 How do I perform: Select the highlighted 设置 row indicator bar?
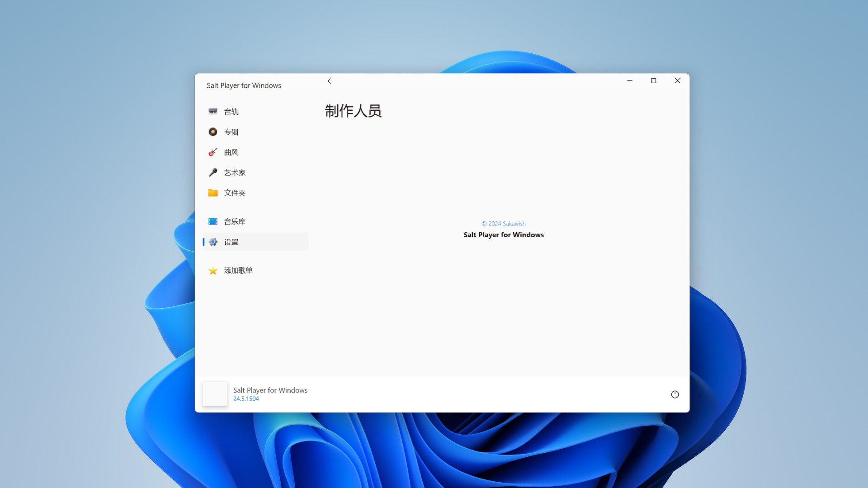coord(204,242)
